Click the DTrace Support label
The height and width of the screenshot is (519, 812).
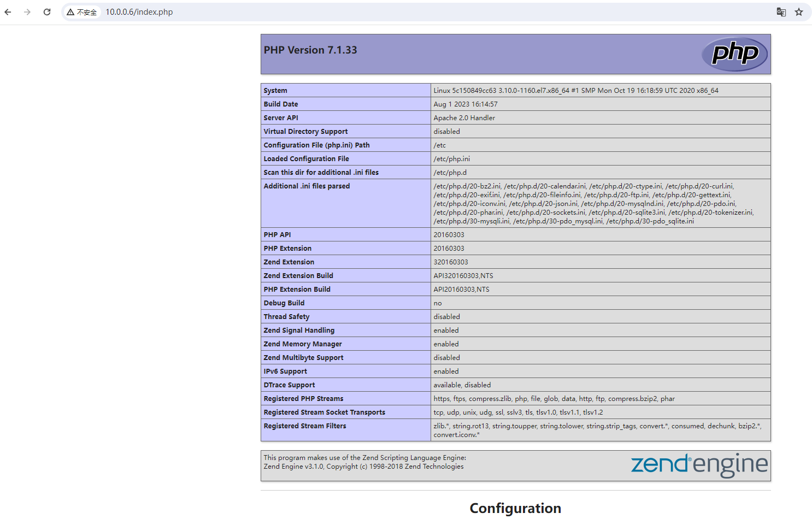tap(289, 385)
